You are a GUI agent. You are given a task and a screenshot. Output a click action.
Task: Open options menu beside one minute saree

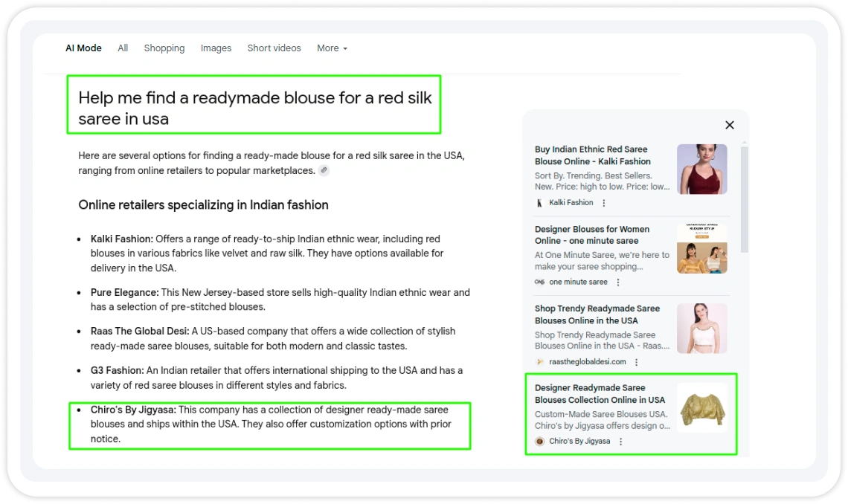tap(618, 282)
